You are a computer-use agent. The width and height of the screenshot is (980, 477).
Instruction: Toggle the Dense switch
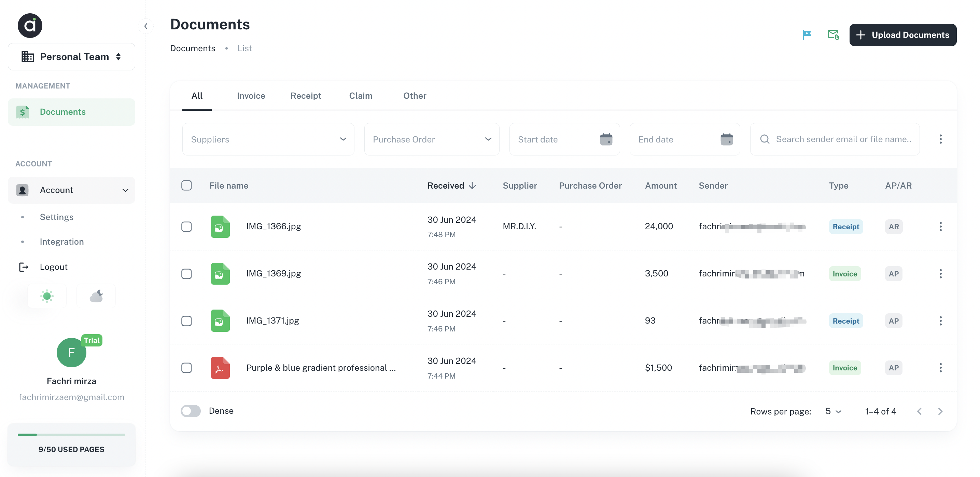click(191, 411)
